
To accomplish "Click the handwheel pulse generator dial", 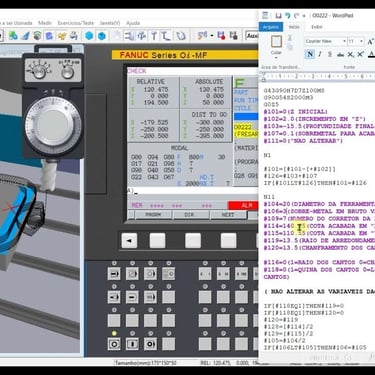I will click(53, 124).
